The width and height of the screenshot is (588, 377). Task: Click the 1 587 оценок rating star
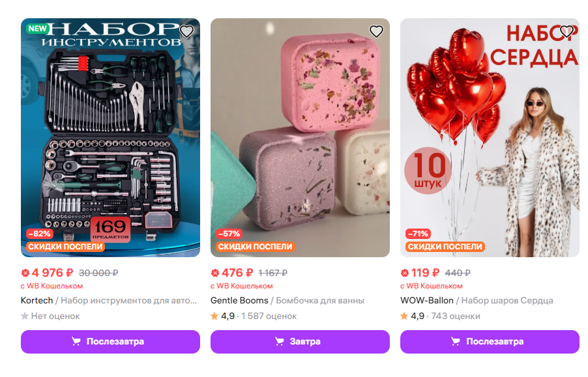click(x=214, y=316)
